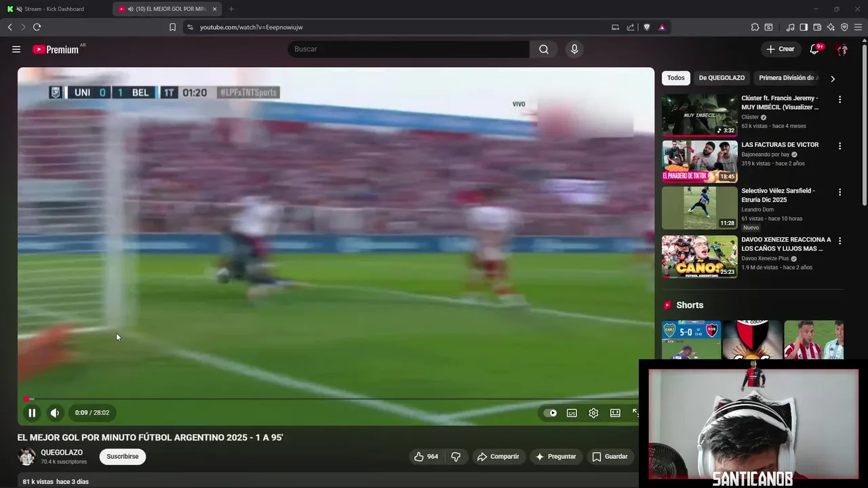
Task: Open Brave Shields lion icon
Action: pos(647,27)
